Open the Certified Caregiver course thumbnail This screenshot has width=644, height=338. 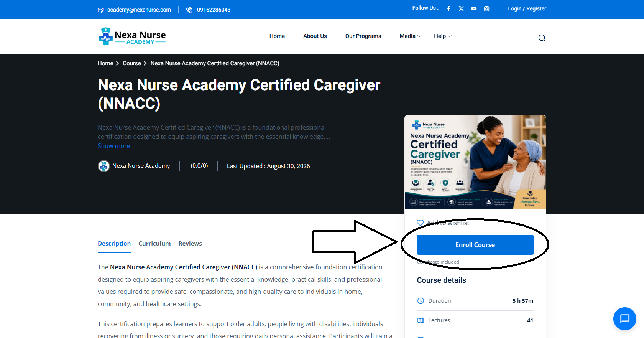pyautogui.click(x=475, y=162)
